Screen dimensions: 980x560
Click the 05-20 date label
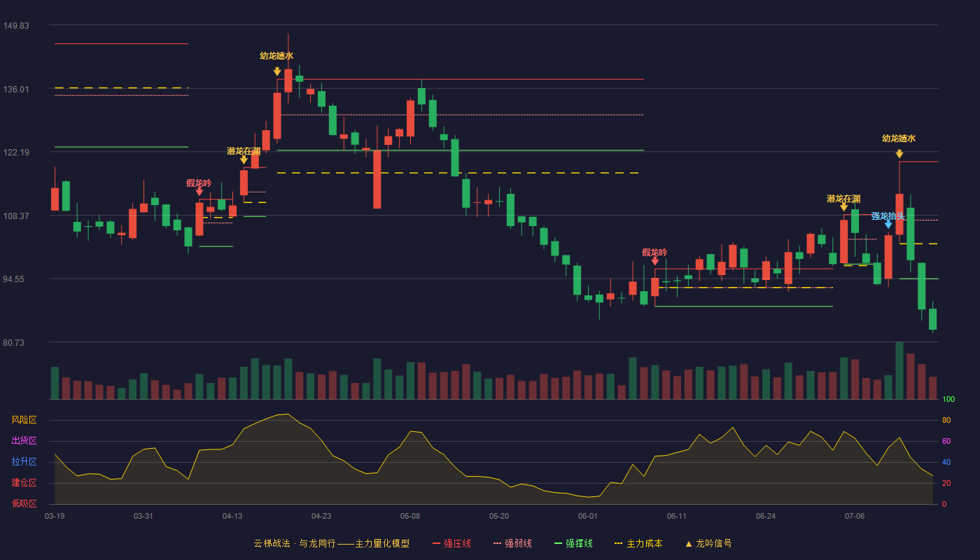click(499, 517)
